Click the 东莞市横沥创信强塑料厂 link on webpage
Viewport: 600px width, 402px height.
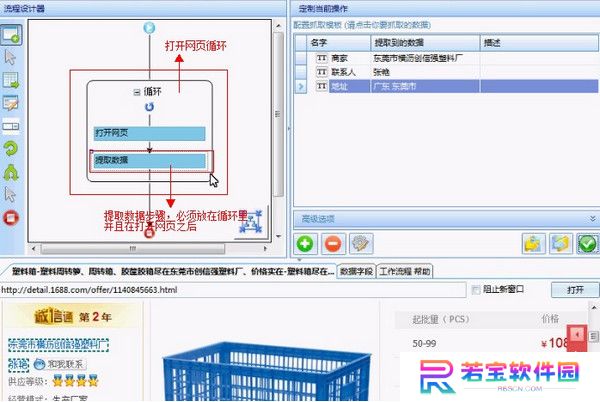58,345
